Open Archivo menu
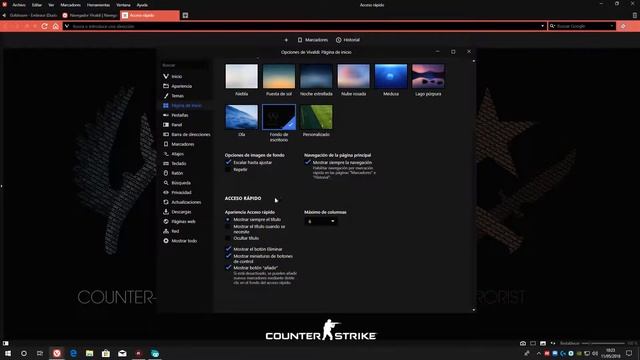This screenshot has height=360, width=640. (19, 5)
